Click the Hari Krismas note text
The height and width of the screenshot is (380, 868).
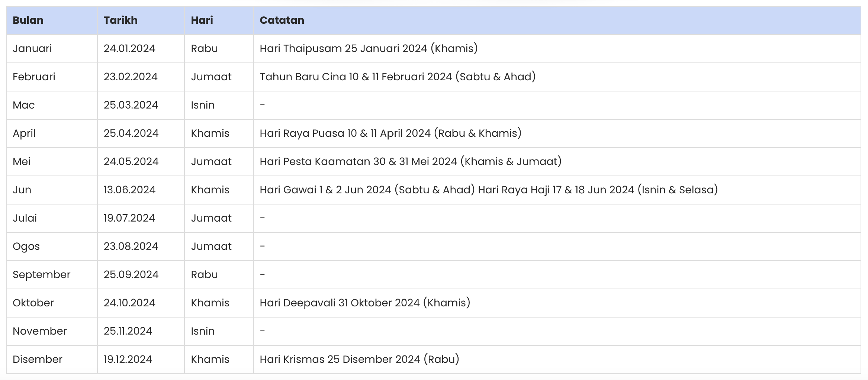point(359,359)
